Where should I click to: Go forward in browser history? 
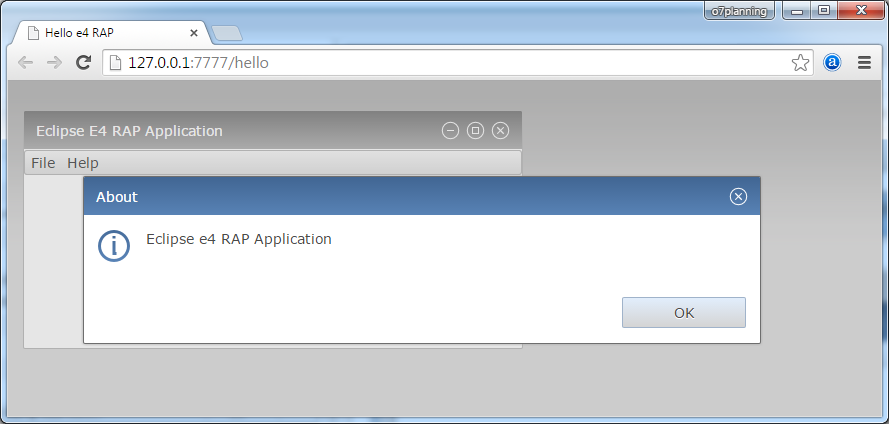[54, 62]
